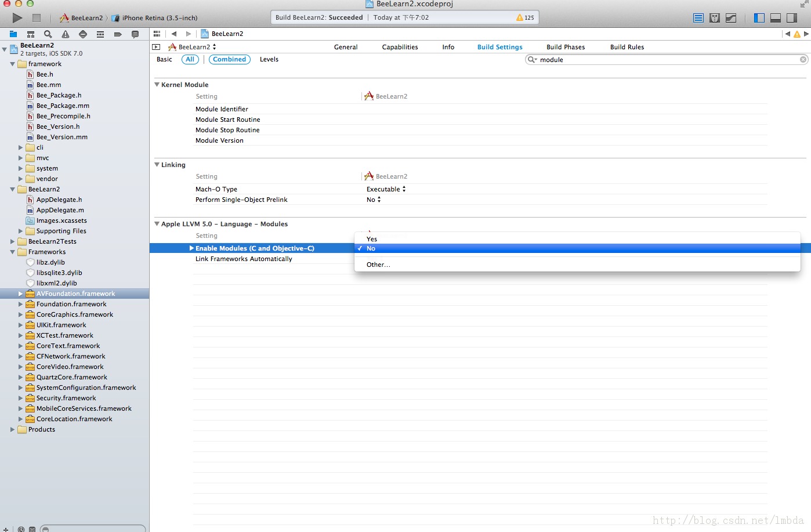Screen dimensions: 811x532
Task: Choose Yes in the Enable Modules popup
Action: [x=577, y=239]
